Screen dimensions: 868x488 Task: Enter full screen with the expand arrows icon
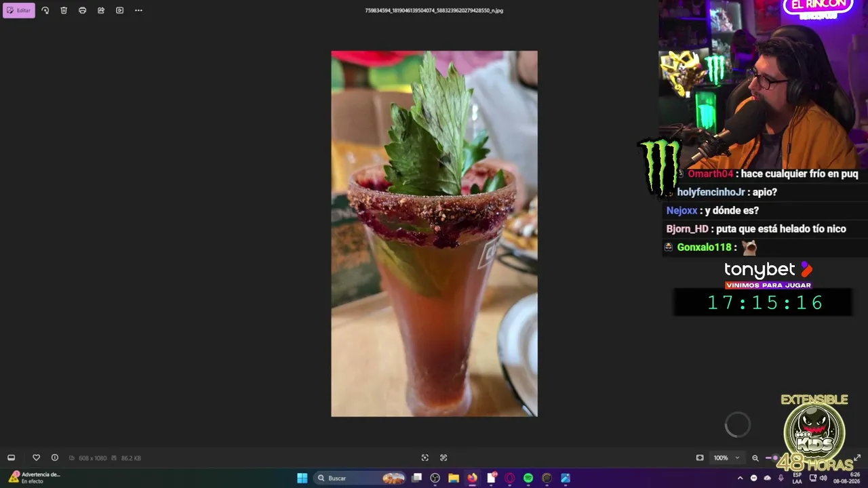coord(857,457)
